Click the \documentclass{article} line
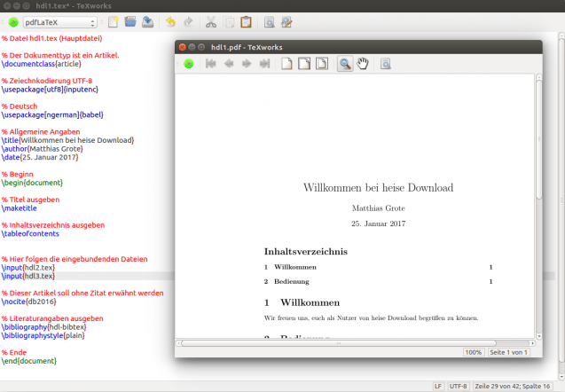 (x=42, y=64)
